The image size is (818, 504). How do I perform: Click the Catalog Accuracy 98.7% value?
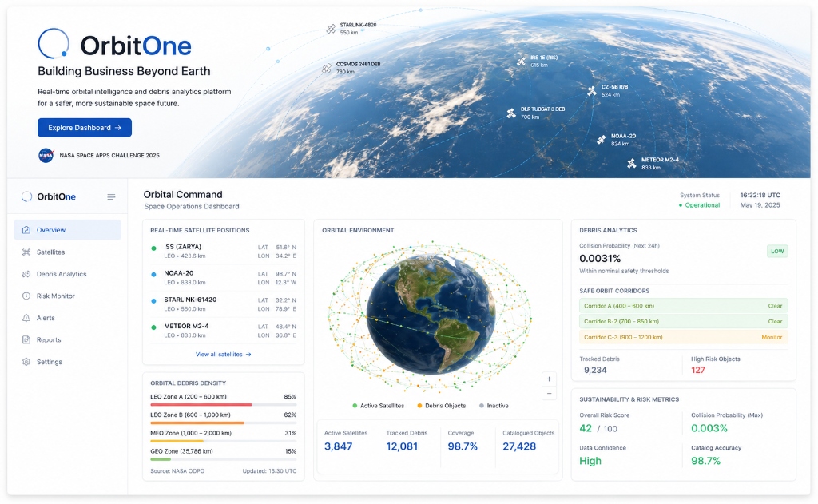706,461
